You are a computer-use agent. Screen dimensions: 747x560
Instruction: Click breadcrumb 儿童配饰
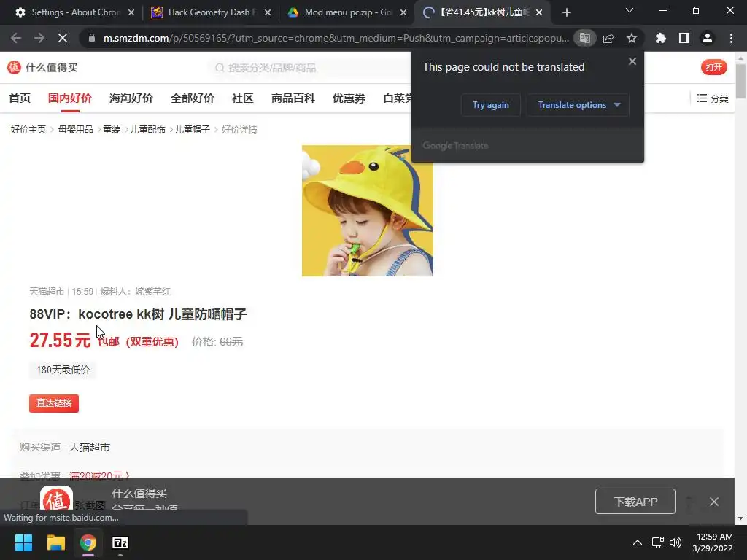click(147, 130)
